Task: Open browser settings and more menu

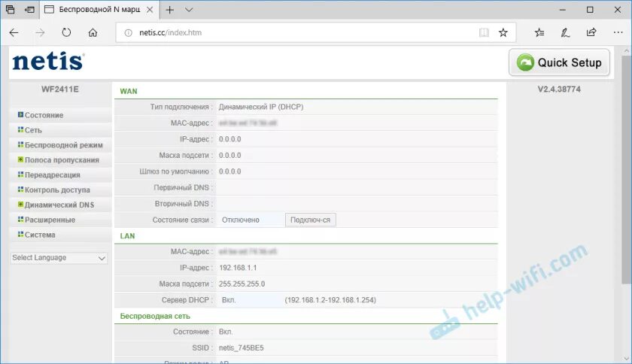Action: click(x=618, y=32)
